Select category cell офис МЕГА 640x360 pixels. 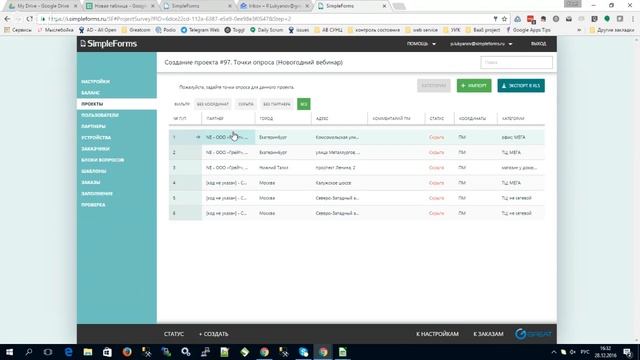(x=513, y=137)
